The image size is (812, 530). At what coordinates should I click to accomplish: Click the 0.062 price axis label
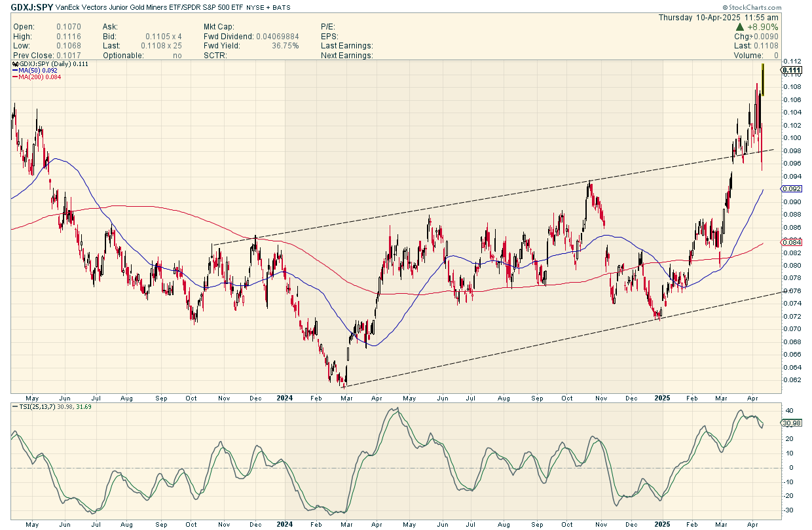point(793,380)
